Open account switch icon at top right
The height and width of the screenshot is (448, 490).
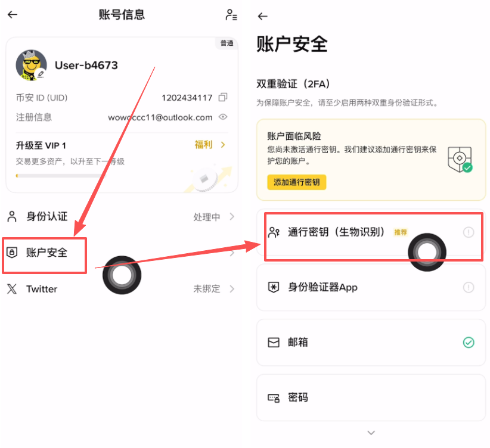[231, 15]
